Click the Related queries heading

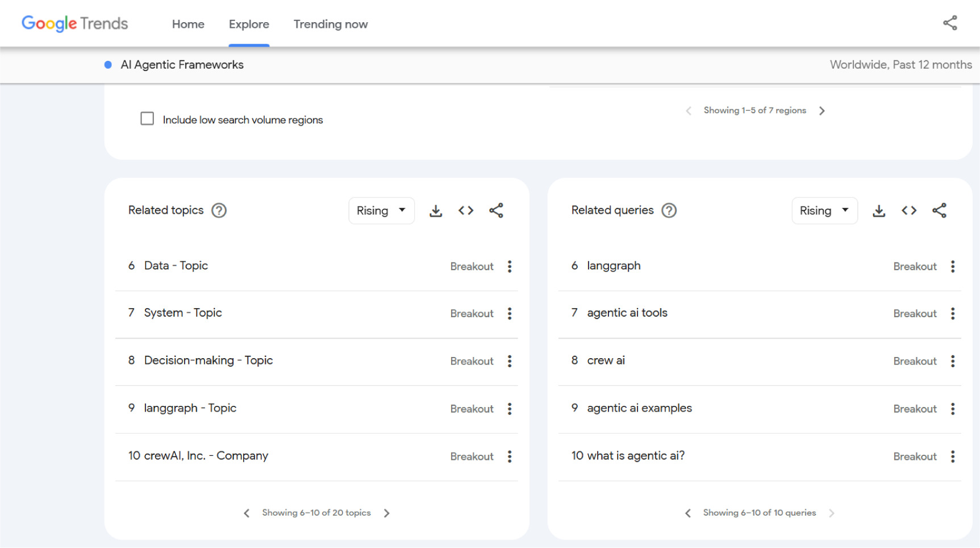tap(612, 210)
